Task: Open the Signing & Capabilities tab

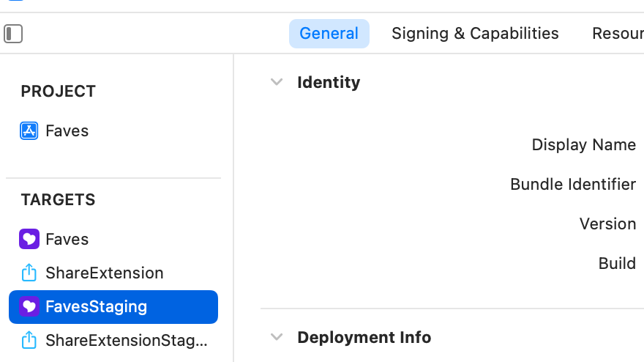Action: 475,34
